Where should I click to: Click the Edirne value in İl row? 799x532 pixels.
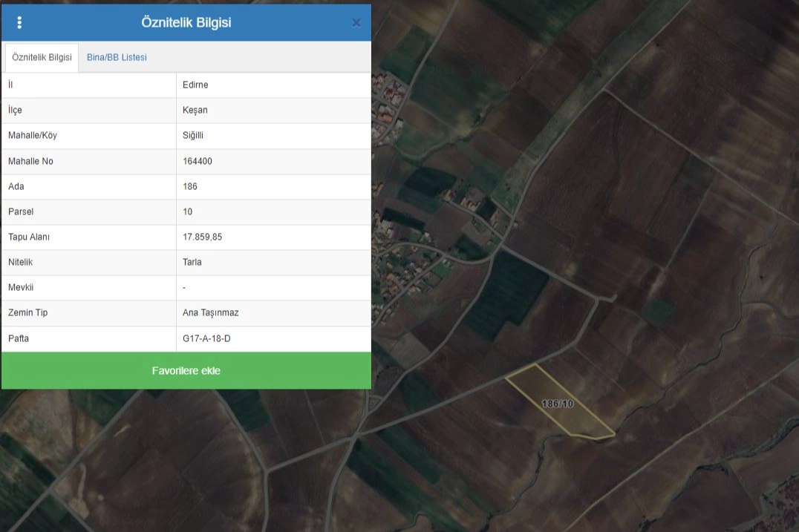(x=195, y=85)
